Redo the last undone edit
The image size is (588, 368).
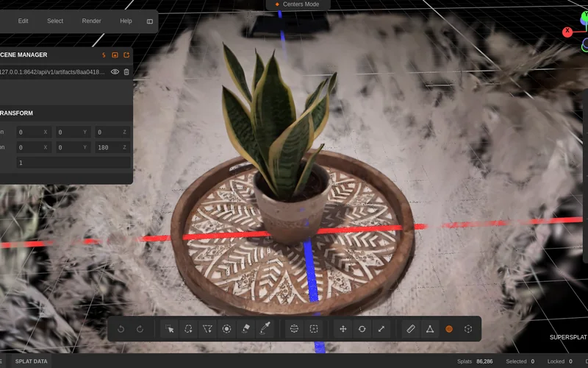click(x=140, y=329)
